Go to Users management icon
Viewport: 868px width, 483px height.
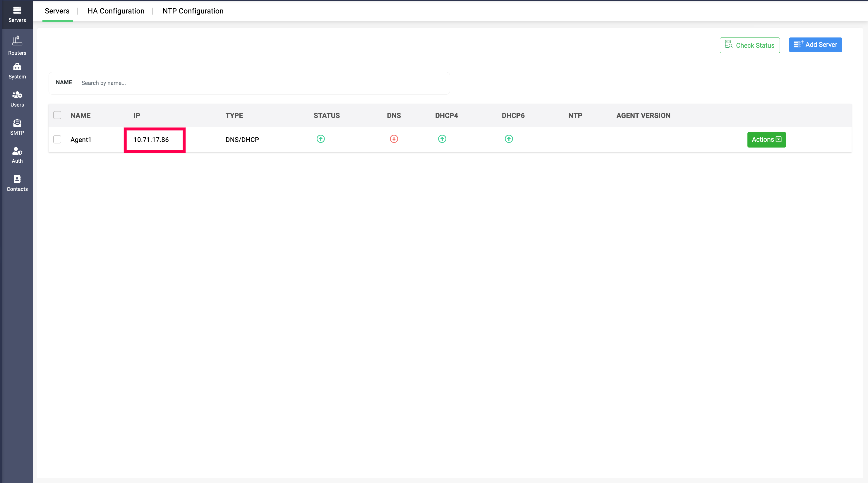17,99
